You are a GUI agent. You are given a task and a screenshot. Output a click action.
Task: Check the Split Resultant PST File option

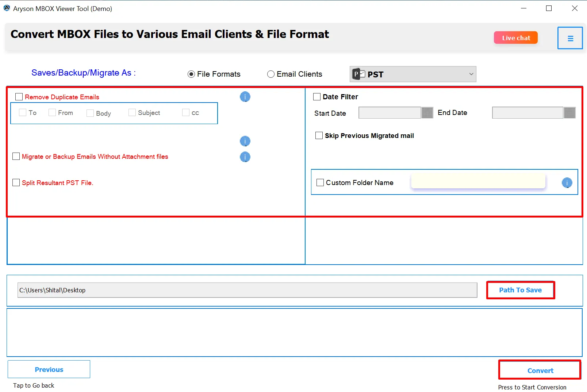(x=16, y=182)
